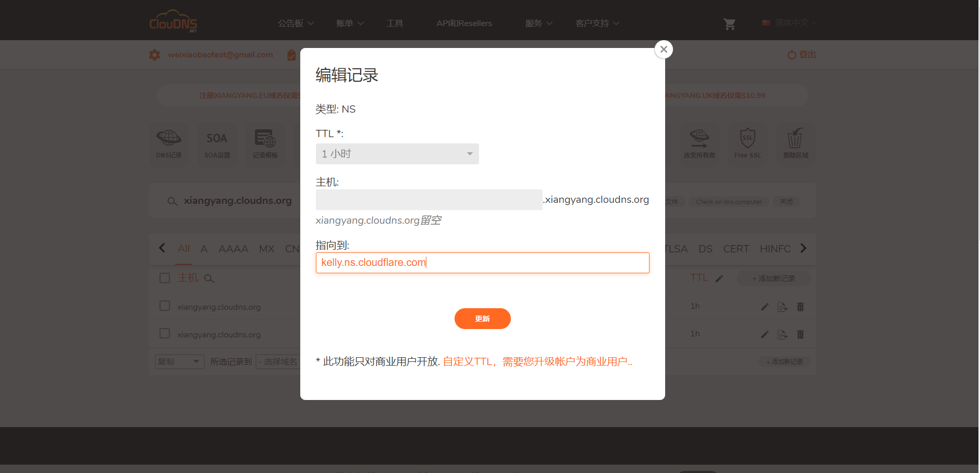Click the bottom 添加新记录 button

coord(785,361)
